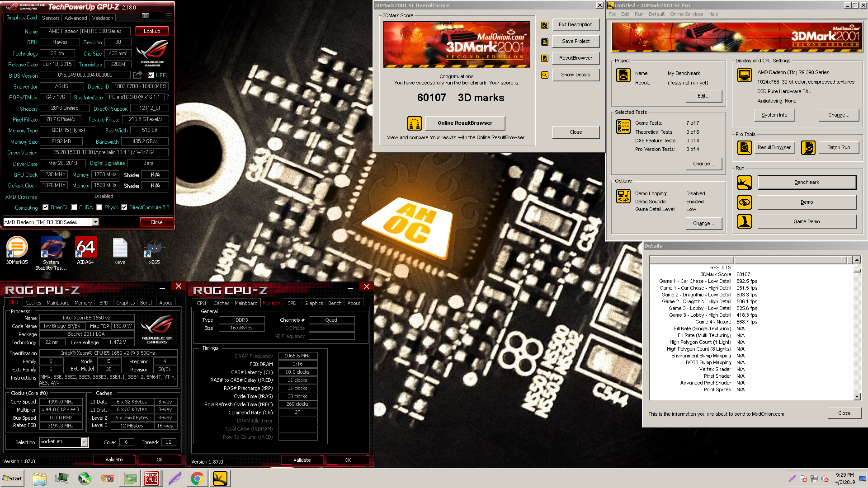
Task: Share BIOS using GPU-Z export arrow icon
Action: [138, 75]
